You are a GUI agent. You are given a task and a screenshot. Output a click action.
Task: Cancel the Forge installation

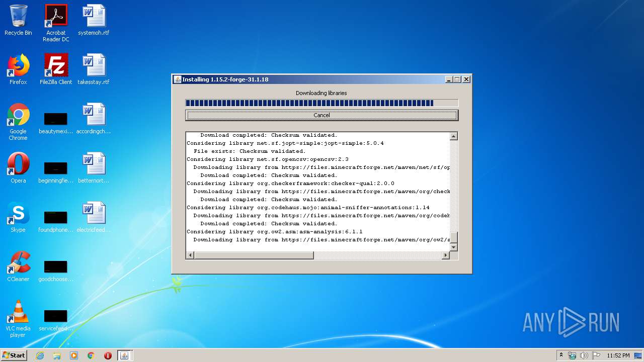tap(321, 115)
